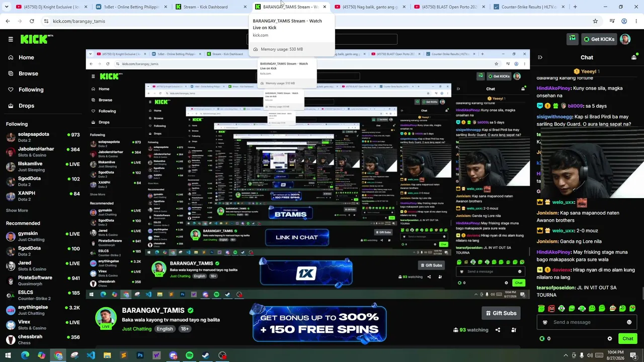644x362 pixels.
Task: Open Visual Studio Code from the taskbar
Action: pyautogui.click(x=91, y=355)
